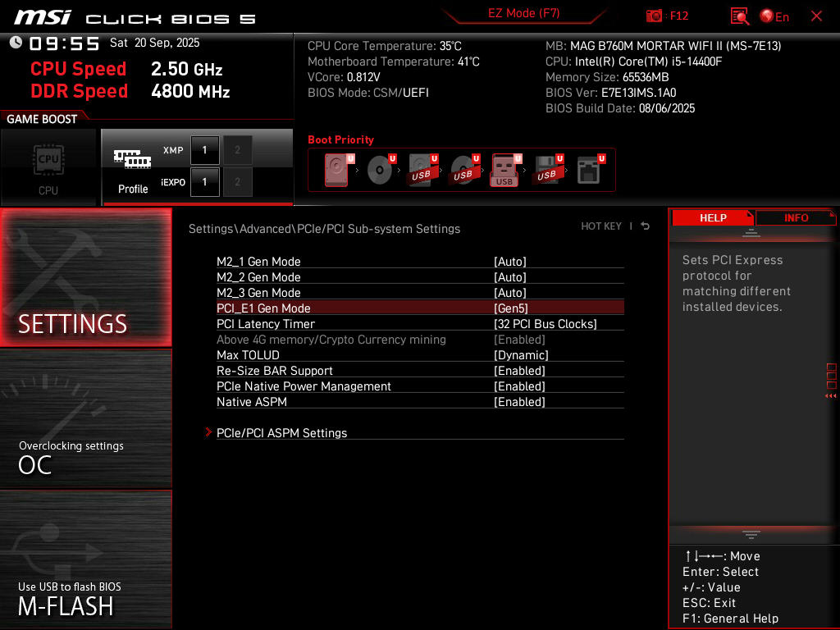Close the BIOS with the X icon
Image resolution: width=840 pixels, height=630 pixels.
click(x=816, y=16)
